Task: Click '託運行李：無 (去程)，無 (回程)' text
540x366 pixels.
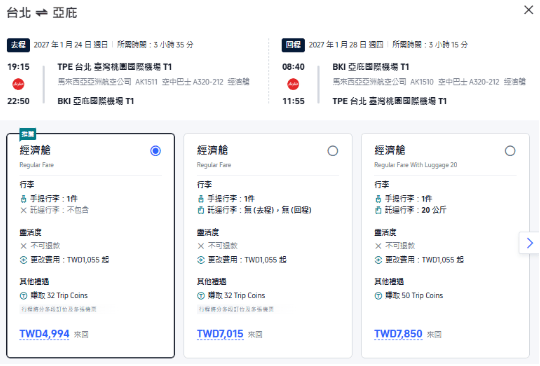Action: [259, 210]
